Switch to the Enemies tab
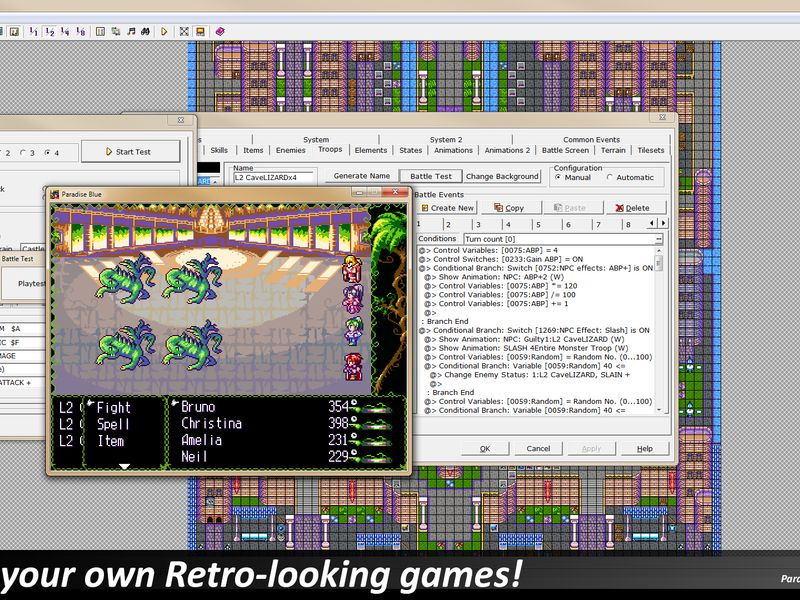The image size is (800, 600). tap(290, 150)
